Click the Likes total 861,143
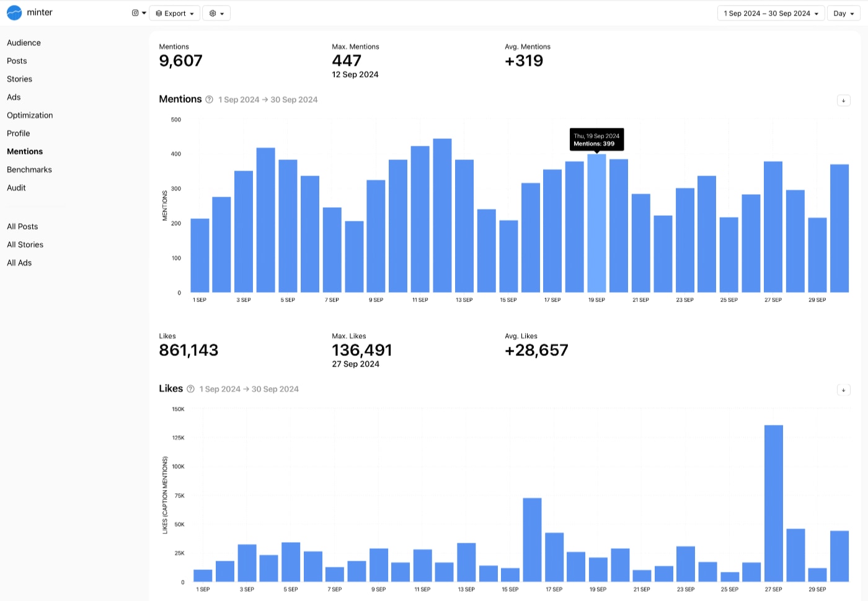Viewport: 868px width, 601px height. (x=188, y=350)
